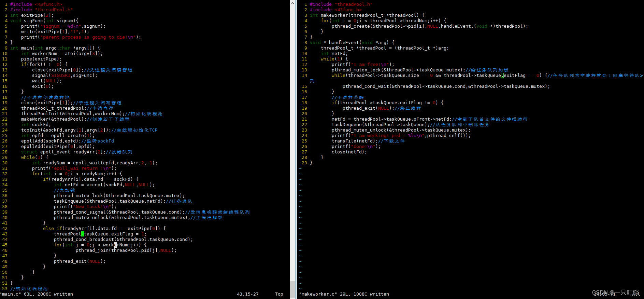This screenshot has height=299, width=644.
Task: Click the 'if(fork() != 0) {' line
Action: pyautogui.click(x=44, y=64)
